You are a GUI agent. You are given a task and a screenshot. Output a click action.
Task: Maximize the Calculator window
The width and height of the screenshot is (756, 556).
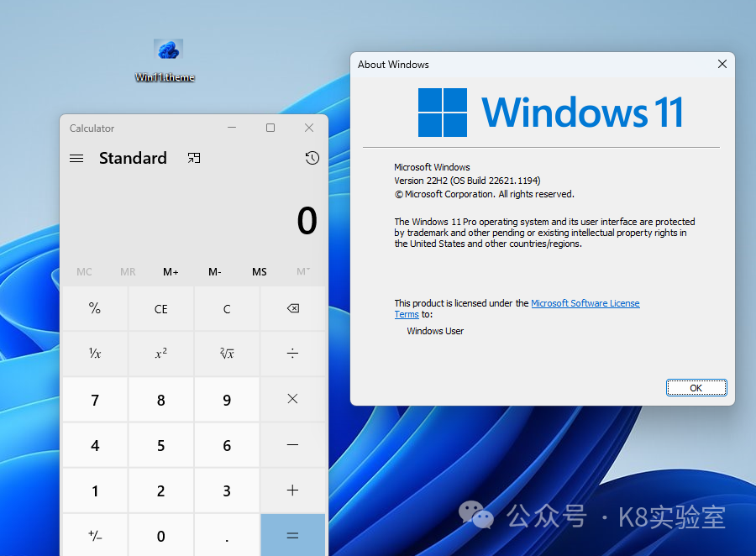(x=270, y=128)
